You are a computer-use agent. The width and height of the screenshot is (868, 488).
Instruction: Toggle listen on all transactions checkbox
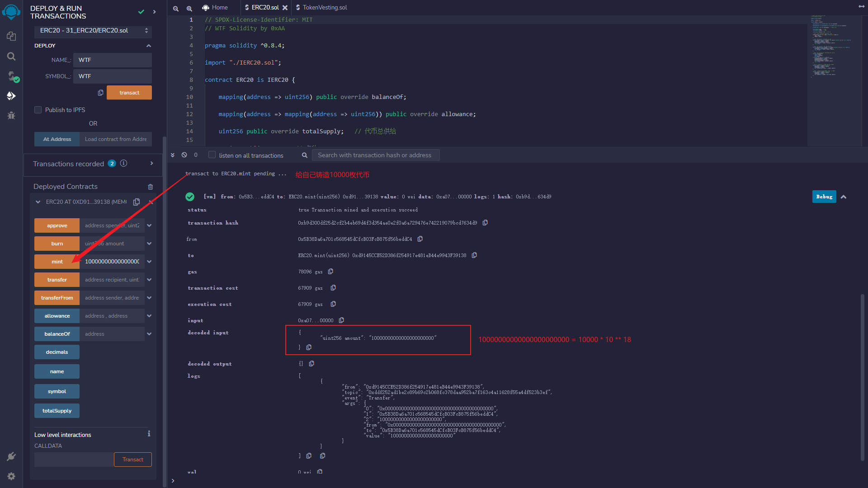pos(212,155)
